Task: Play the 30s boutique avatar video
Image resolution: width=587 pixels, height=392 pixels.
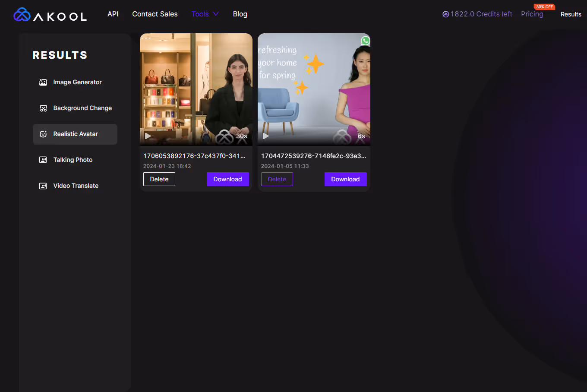Action: (x=148, y=136)
